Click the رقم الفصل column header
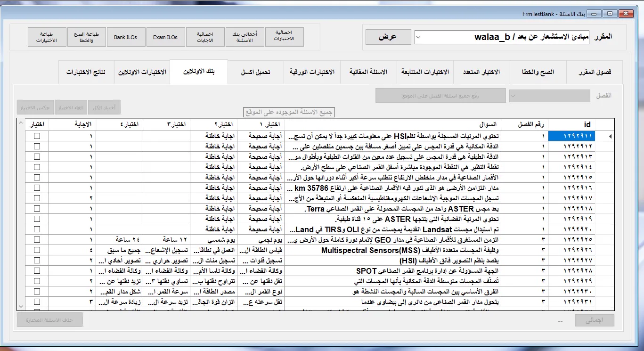The image size is (644, 351). pyautogui.click(x=524, y=124)
